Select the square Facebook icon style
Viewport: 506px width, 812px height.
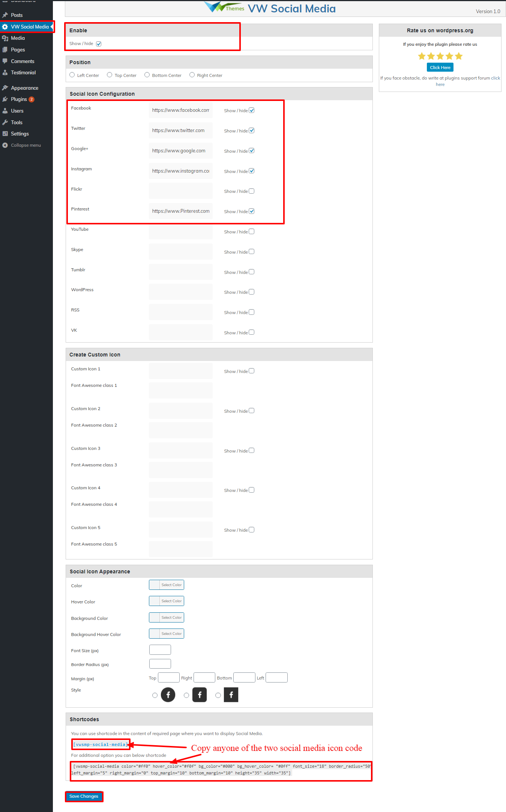[218, 695]
